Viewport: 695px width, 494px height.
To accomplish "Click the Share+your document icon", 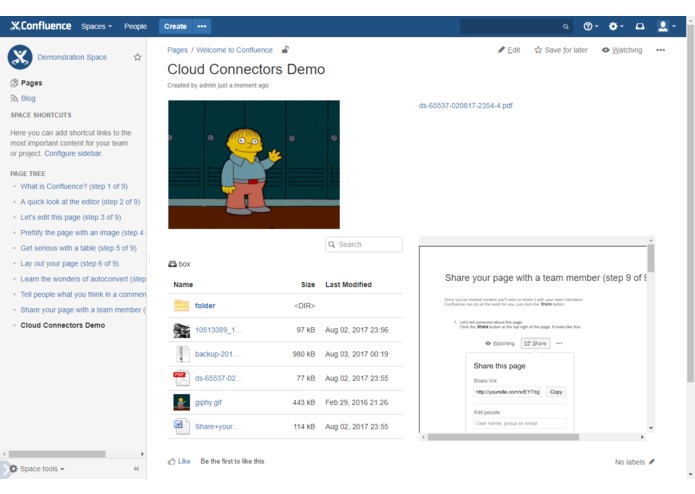I will tap(181, 427).
